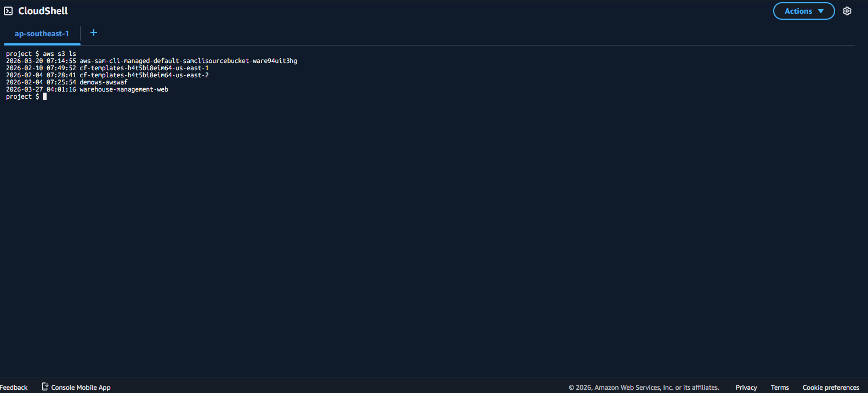Viewport: 868px width, 393px height.
Task: Click the warehouse-management-web bucket name
Action: 124,89
